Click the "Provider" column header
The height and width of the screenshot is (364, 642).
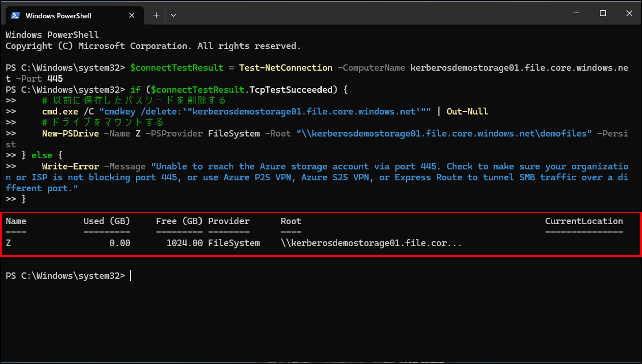(x=229, y=221)
